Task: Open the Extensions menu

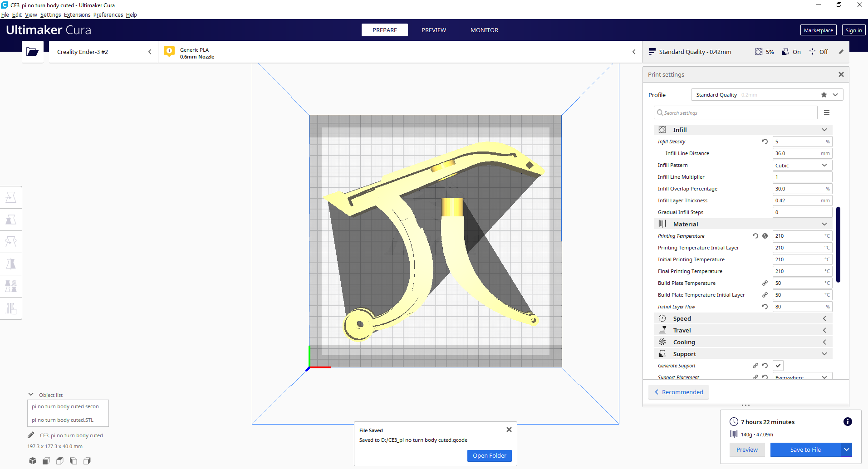Action: pos(77,15)
